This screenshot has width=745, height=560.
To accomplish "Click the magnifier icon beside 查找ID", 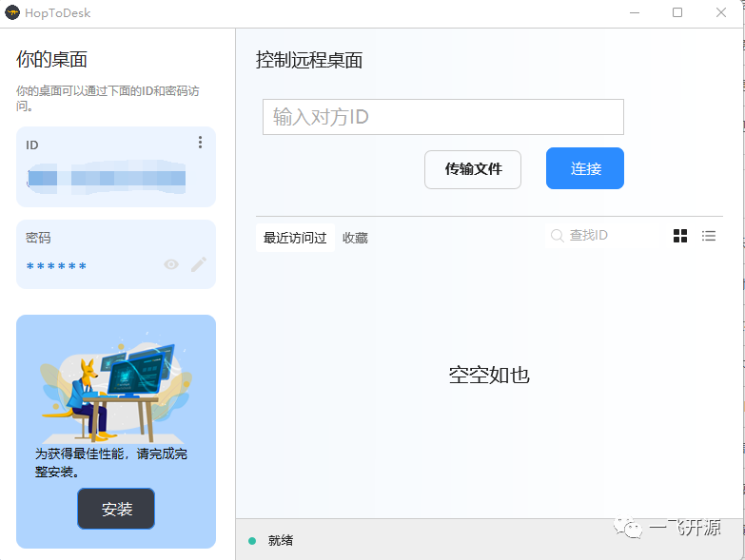I will 558,235.
